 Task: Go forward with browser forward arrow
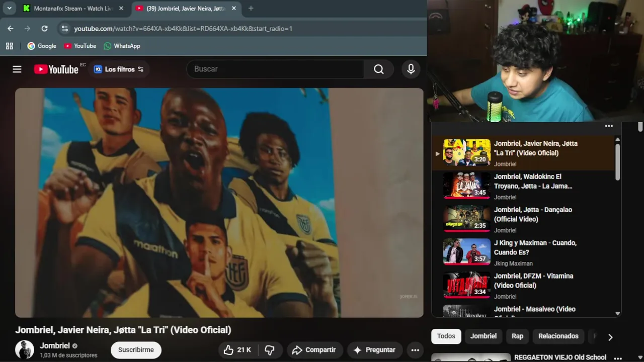[x=28, y=29]
